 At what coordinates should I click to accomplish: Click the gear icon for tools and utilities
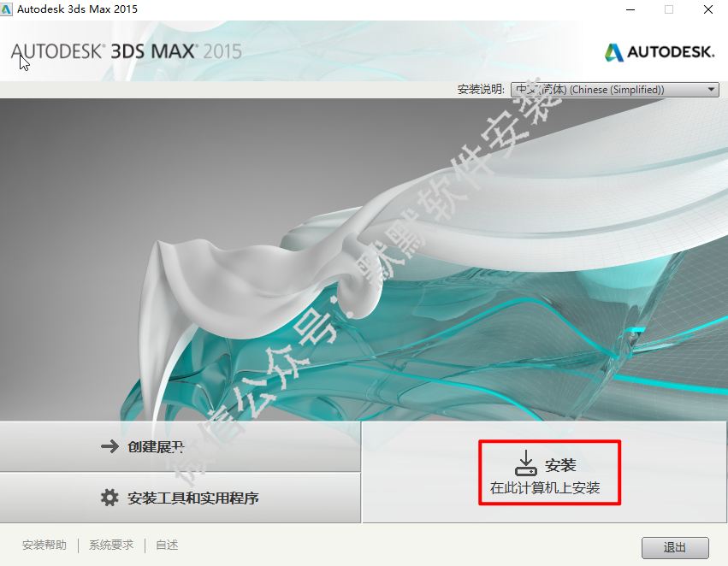pyautogui.click(x=109, y=498)
